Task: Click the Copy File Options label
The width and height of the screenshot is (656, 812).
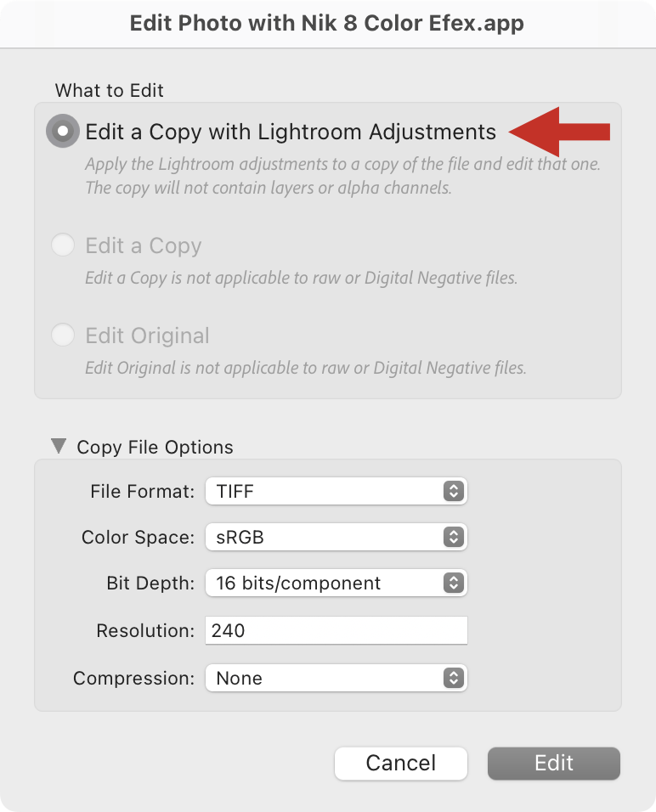Action: pos(155,447)
